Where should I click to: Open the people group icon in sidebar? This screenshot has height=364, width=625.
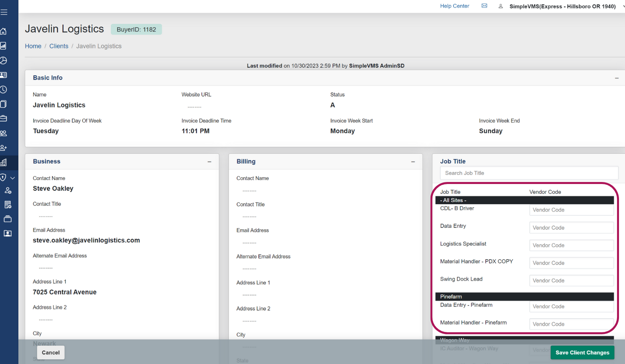coord(4,133)
